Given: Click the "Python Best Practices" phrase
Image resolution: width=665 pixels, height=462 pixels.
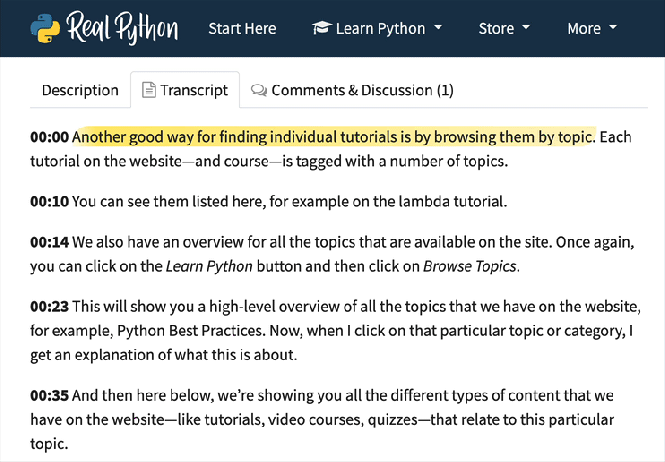Looking at the screenshot, I should (189, 330).
